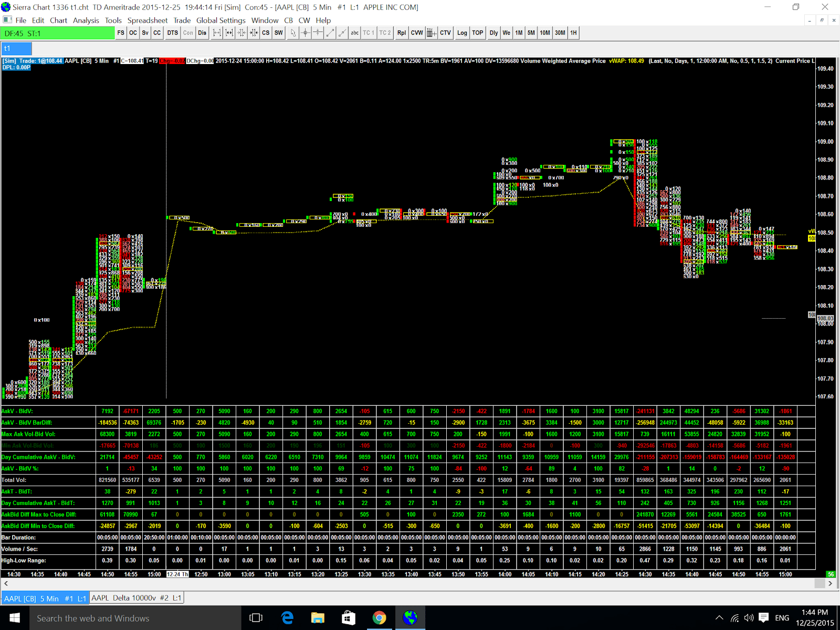Launch Microsoft Edge from the taskbar
The width and height of the screenshot is (840, 630).
coord(287,618)
